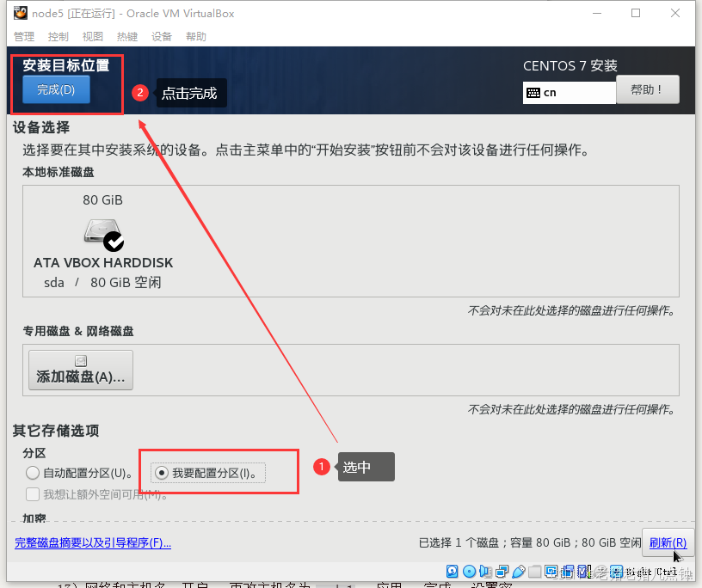Click the display settings status icon

tap(551, 572)
